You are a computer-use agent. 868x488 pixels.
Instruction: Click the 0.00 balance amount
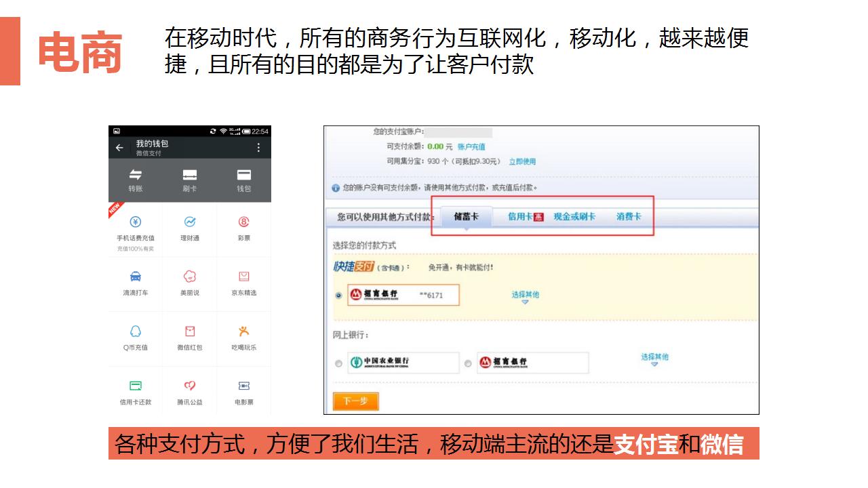click(435, 146)
